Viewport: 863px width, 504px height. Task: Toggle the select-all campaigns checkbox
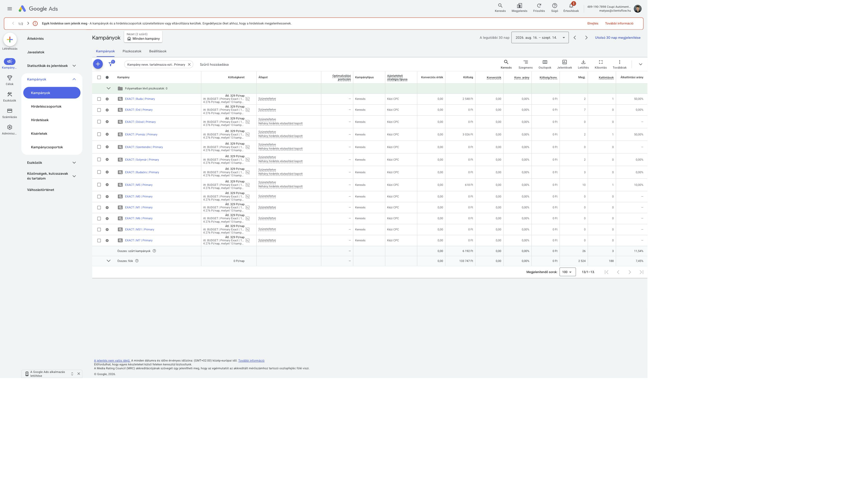[99, 77]
